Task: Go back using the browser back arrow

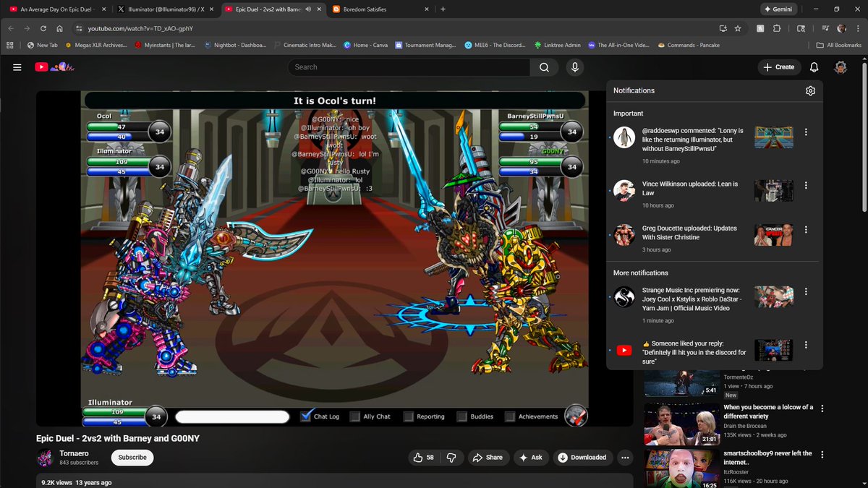Action: 11,28
